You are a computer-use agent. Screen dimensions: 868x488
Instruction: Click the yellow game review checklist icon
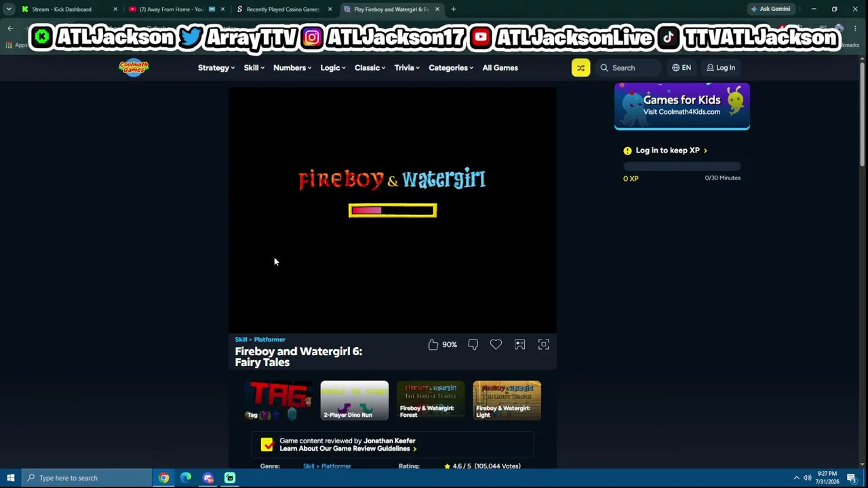click(x=267, y=445)
